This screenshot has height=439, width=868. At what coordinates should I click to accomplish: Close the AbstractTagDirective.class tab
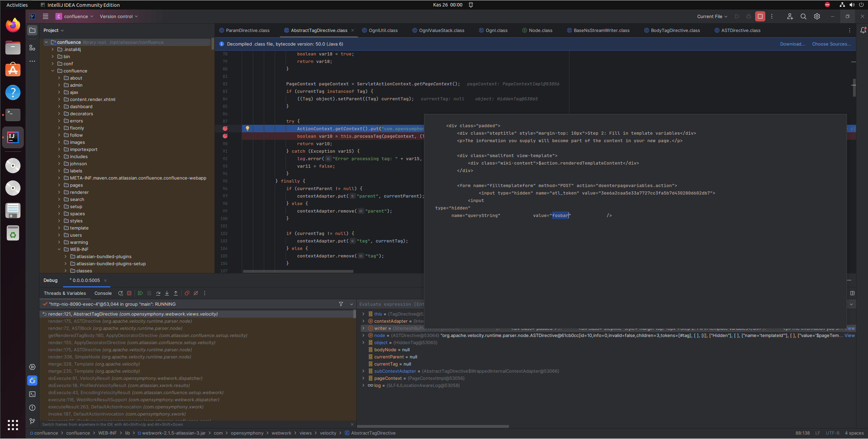pyautogui.click(x=353, y=30)
